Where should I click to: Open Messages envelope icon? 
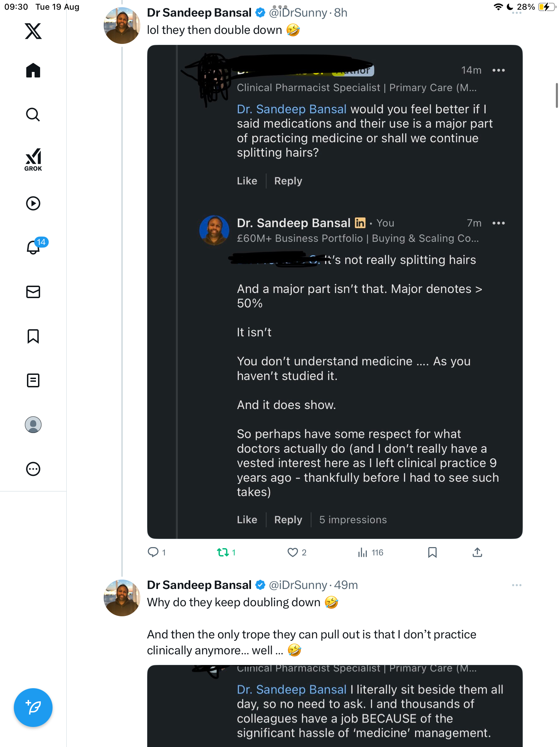[33, 292]
